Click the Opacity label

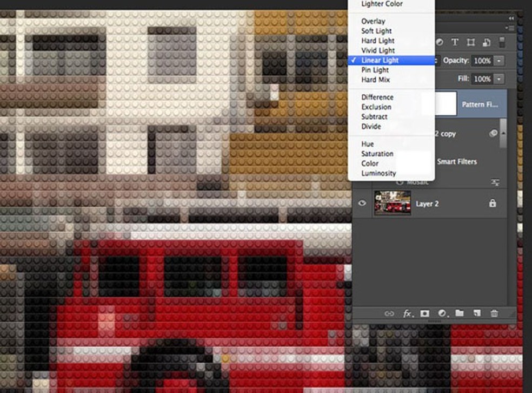456,61
